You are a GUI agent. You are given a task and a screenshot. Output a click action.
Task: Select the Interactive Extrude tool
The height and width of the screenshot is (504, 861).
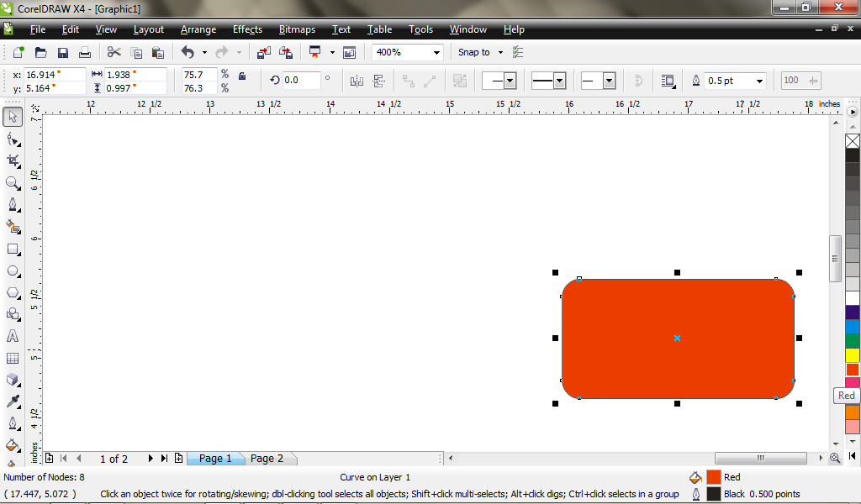[x=13, y=380]
